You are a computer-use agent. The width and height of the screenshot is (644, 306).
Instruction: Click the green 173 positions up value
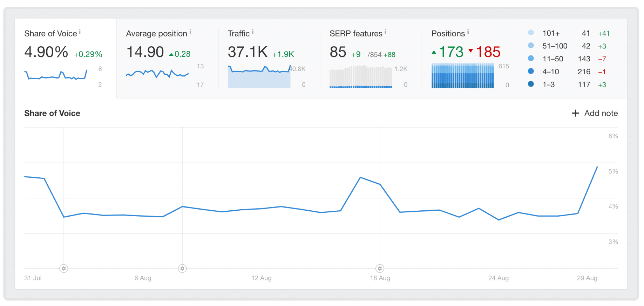point(451,52)
